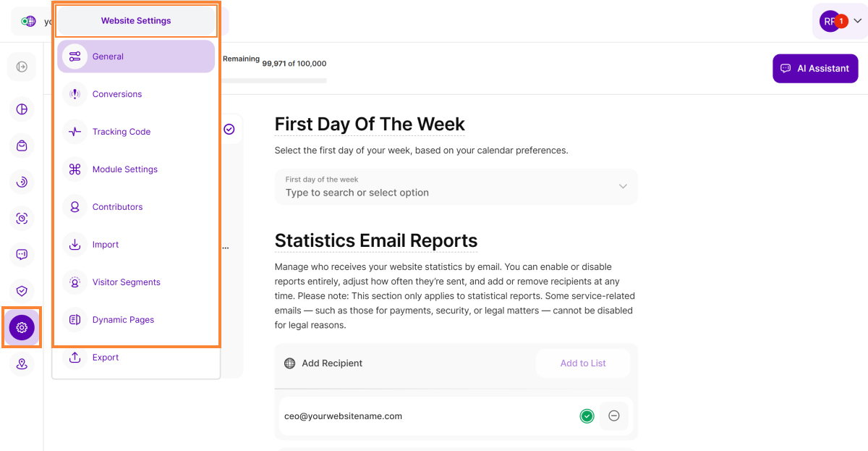Go to Visitor Segments settings
The image size is (868, 451).
(127, 282)
